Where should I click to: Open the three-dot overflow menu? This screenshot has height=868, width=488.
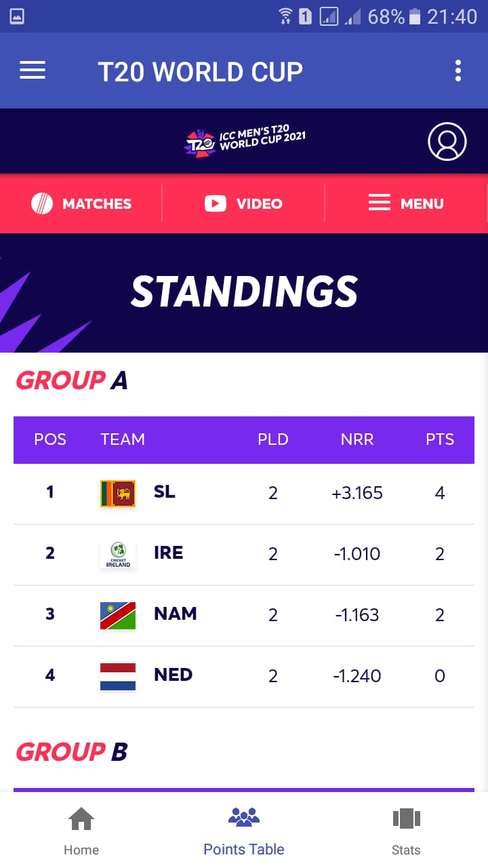click(458, 71)
